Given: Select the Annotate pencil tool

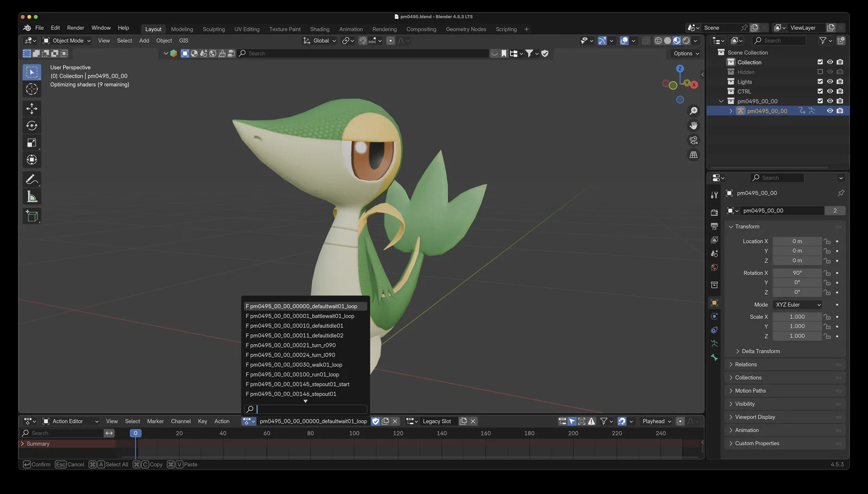Looking at the screenshot, I should (31, 180).
